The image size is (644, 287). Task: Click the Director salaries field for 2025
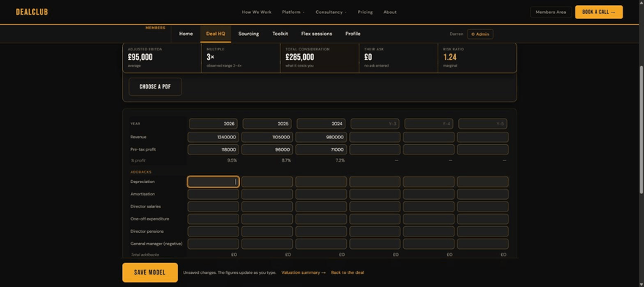coord(267,206)
